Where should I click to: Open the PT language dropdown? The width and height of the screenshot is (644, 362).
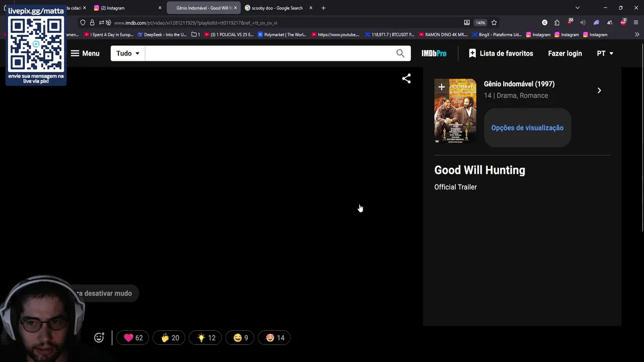pyautogui.click(x=605, y=53)
